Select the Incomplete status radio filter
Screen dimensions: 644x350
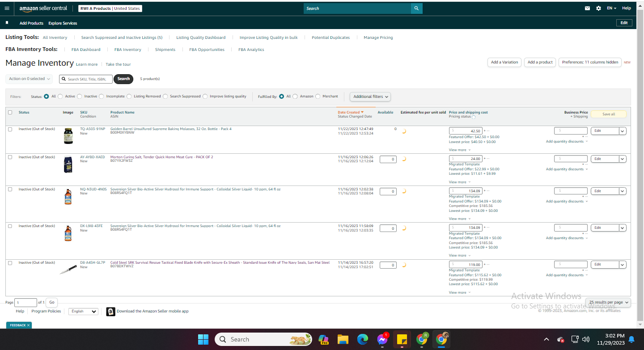[102, 96]
